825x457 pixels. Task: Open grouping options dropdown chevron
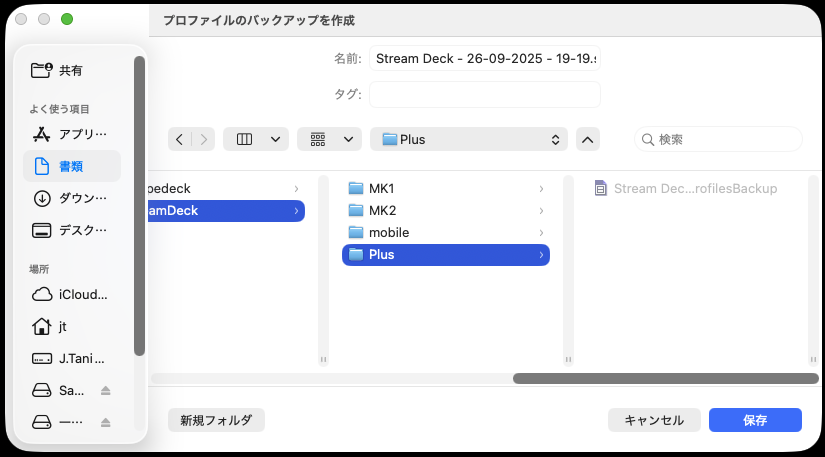click(x=348, y=139)
